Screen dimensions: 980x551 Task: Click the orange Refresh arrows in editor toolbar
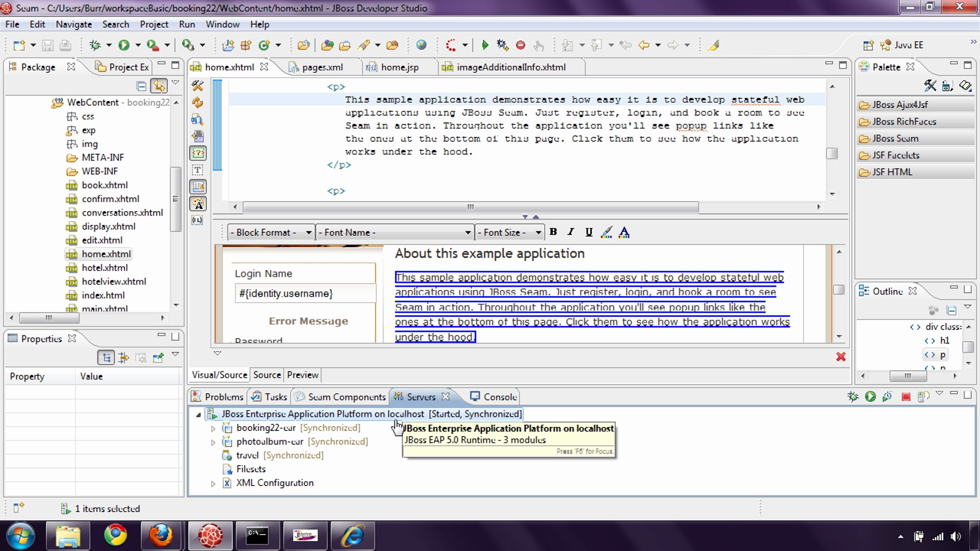pyautogui.click(x=198, y=102)
